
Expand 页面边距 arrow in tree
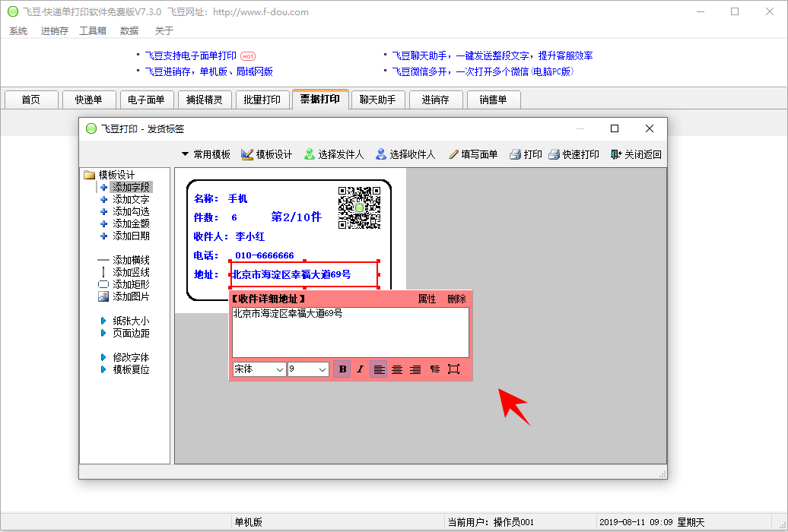click(103, 333)
